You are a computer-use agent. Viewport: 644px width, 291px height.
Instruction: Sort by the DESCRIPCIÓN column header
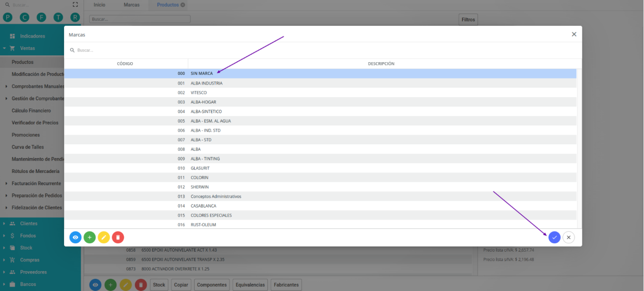tap(381, 64)
